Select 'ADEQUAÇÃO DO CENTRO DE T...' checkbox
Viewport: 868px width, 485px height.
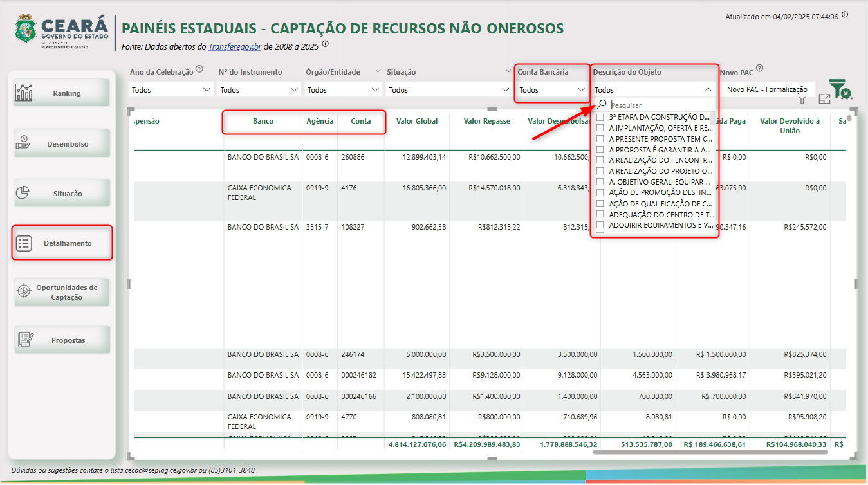pos(600,214)
